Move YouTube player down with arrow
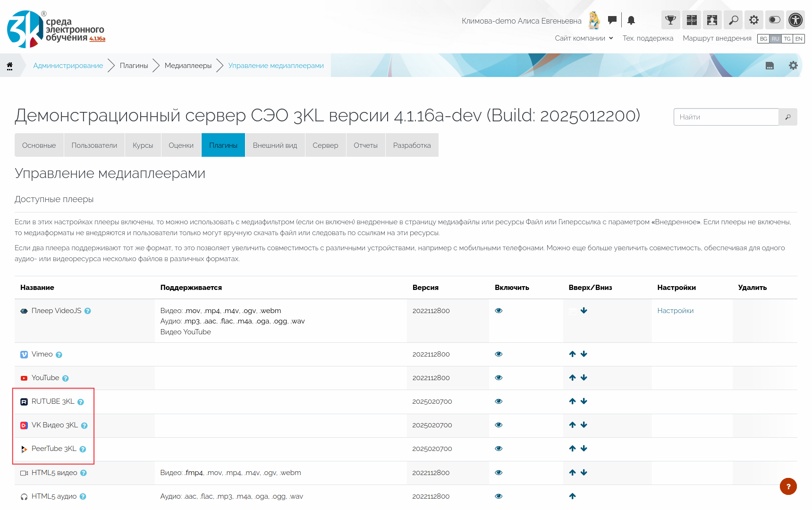 [x=584, y=378]
